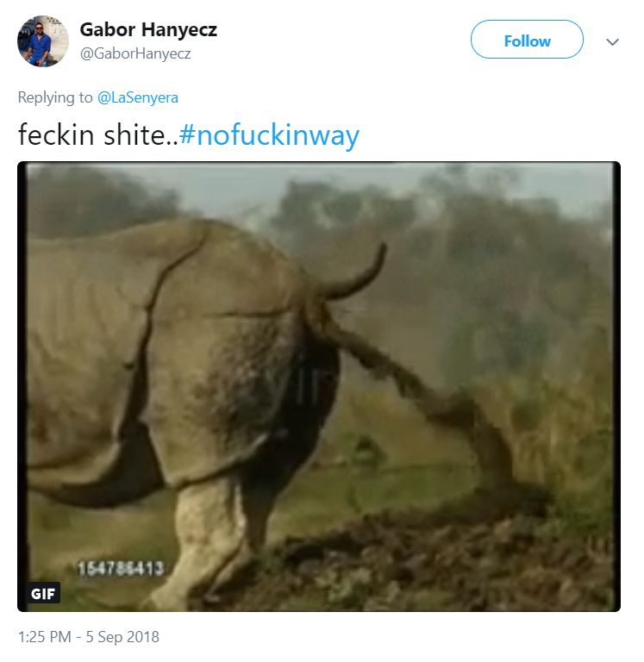The height and width of the screenshot is (662, 644).
Task: Click the @GaborHanyecz handle
Action: click(135, 53)
